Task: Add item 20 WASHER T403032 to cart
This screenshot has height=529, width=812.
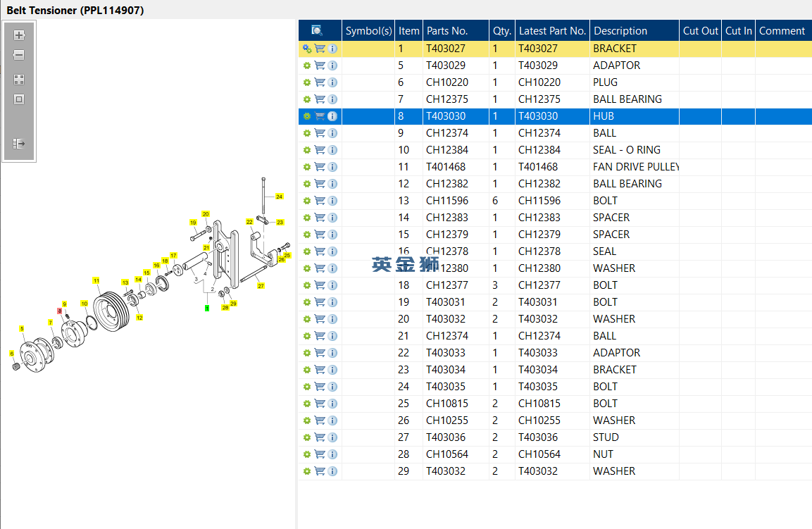Action: point(320,319)
